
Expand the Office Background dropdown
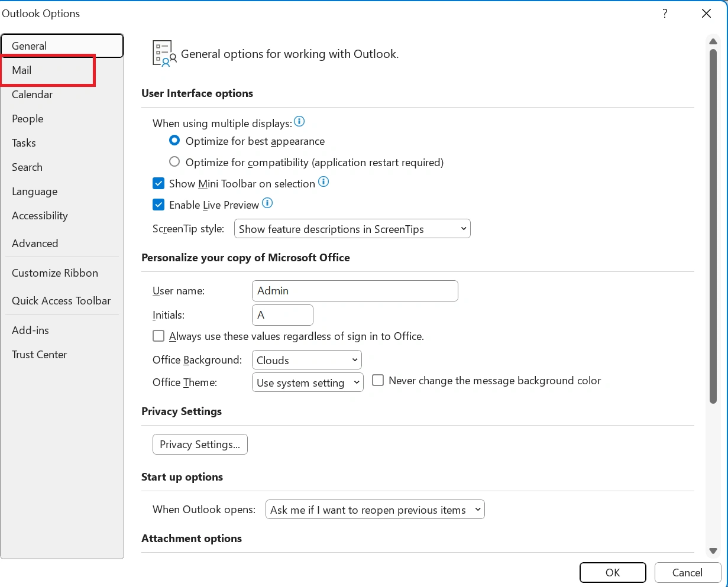306,360
